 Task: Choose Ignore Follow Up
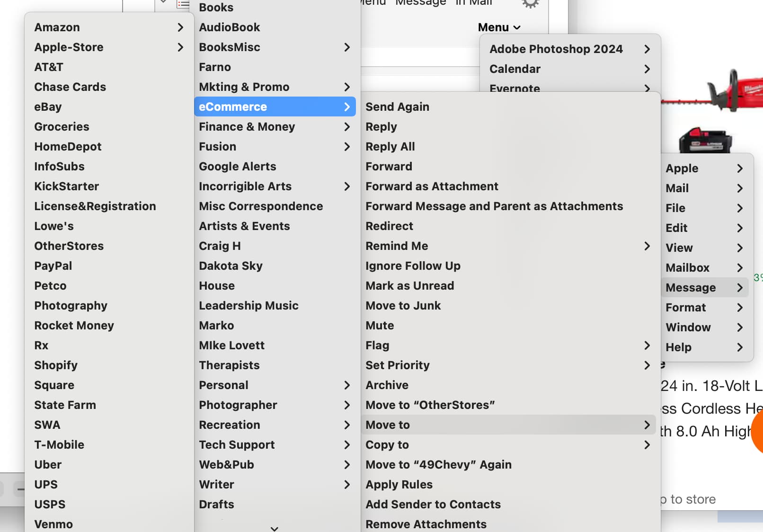point(508,266)
